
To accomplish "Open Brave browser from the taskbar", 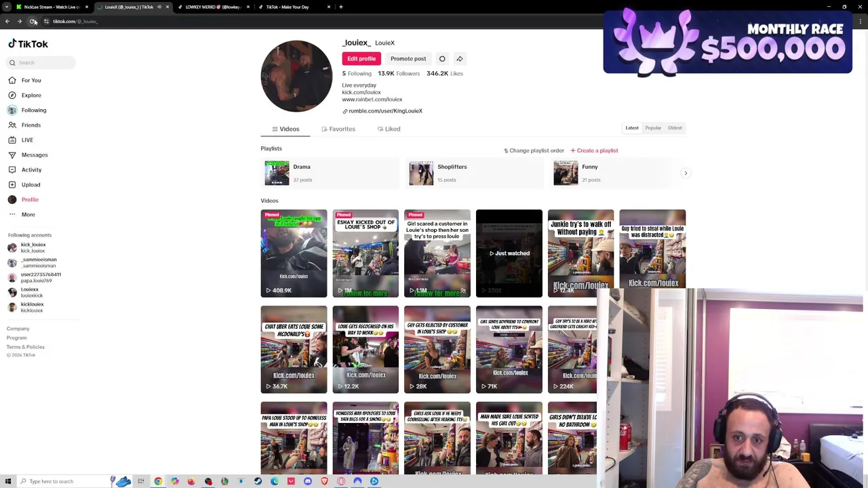I will click(x=324, y=481).
